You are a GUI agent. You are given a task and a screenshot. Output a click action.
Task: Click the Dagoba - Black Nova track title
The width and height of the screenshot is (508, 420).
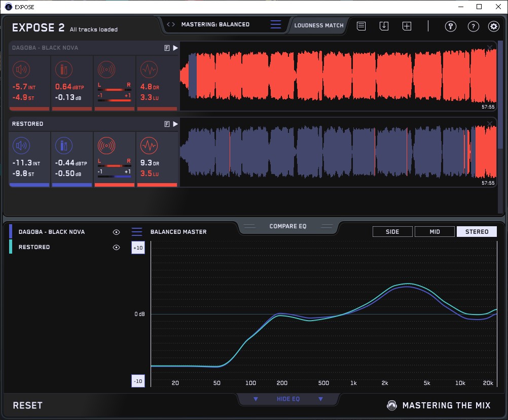[45, 48]
